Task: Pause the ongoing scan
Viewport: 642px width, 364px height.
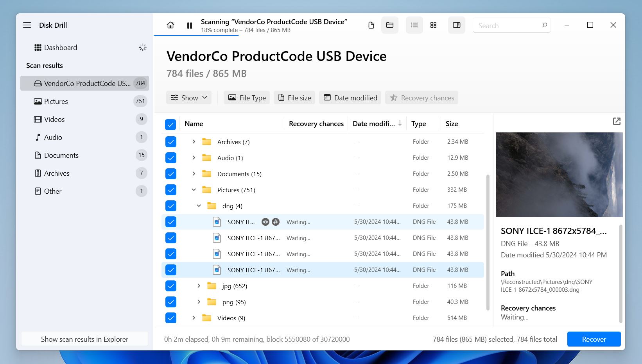Action: point(190,25)
